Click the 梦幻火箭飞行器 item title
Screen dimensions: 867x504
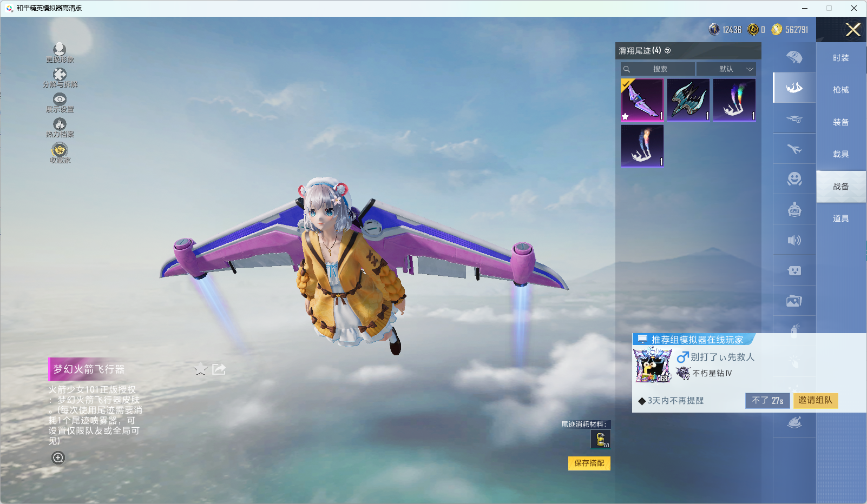89,369
